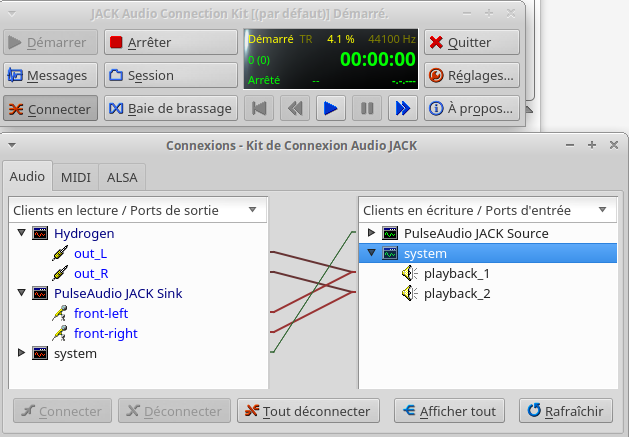Switch to the Audio tab

27,176
